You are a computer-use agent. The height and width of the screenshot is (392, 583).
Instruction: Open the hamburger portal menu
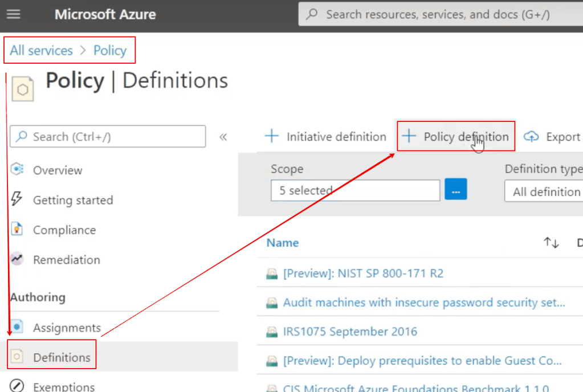(13, 14)
